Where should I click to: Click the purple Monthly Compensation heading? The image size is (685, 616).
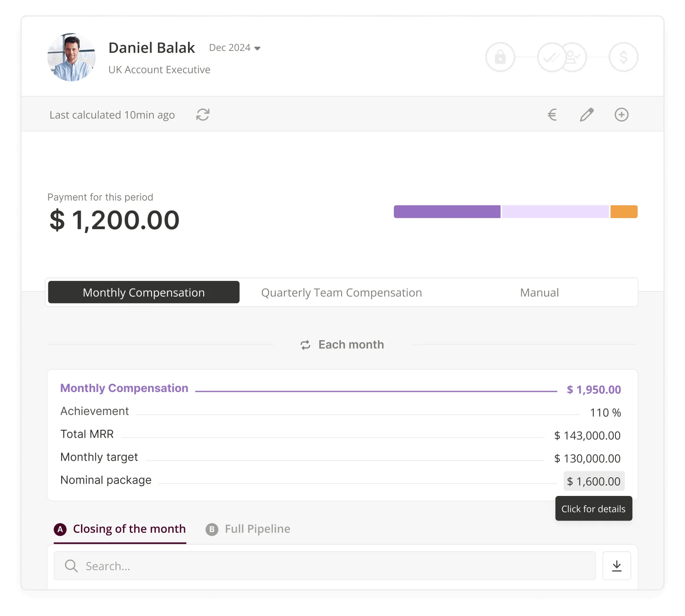pos(124,388)
